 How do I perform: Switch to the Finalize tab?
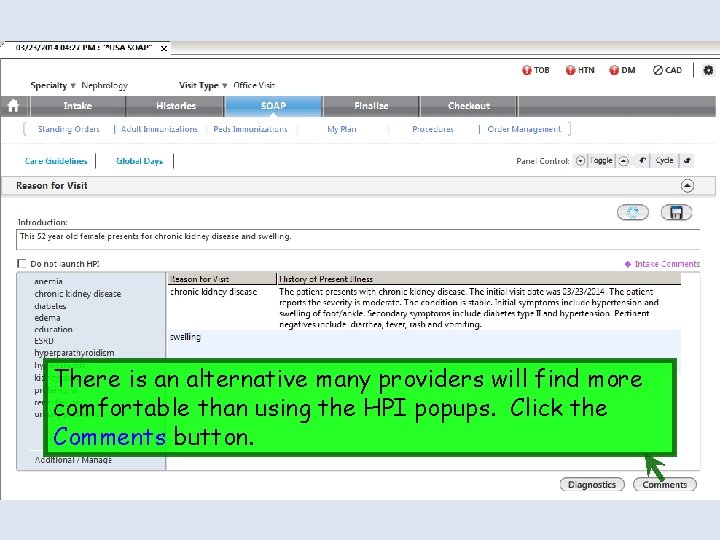click(x=371, y=106)
